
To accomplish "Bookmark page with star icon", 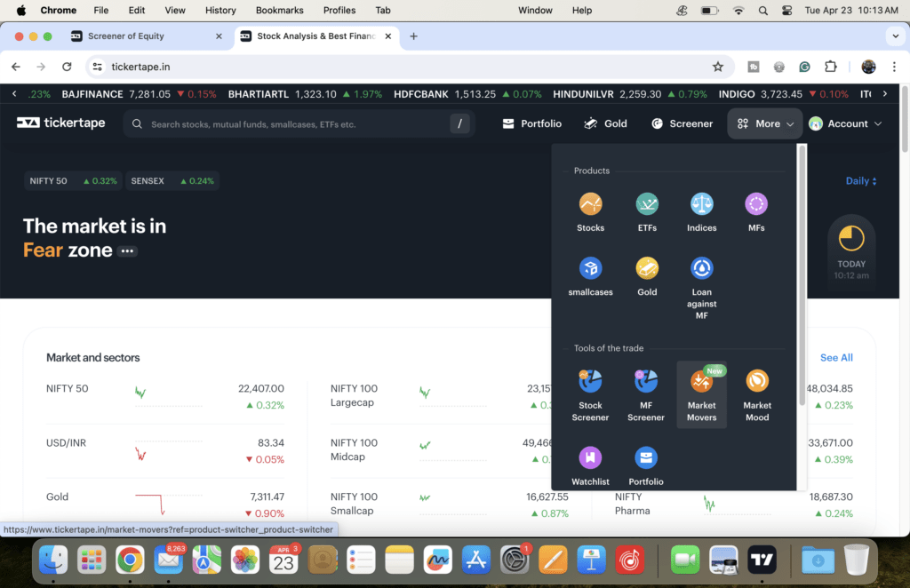I will coord(718,67).
